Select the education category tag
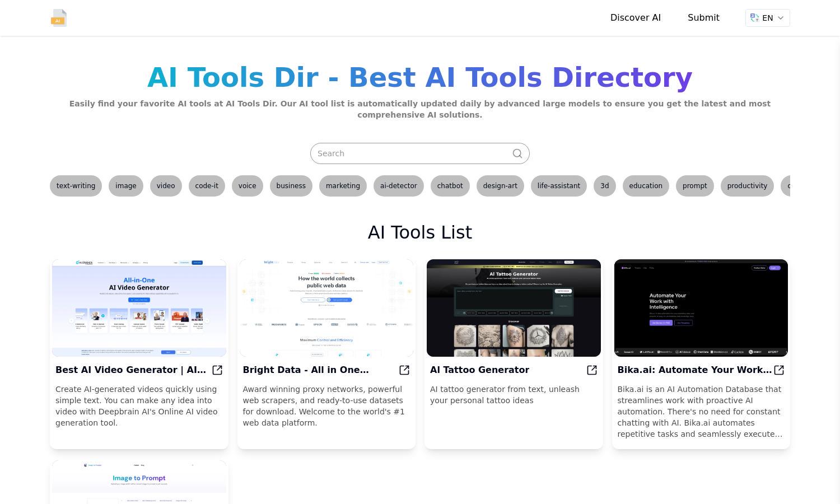 click(646, 186)
